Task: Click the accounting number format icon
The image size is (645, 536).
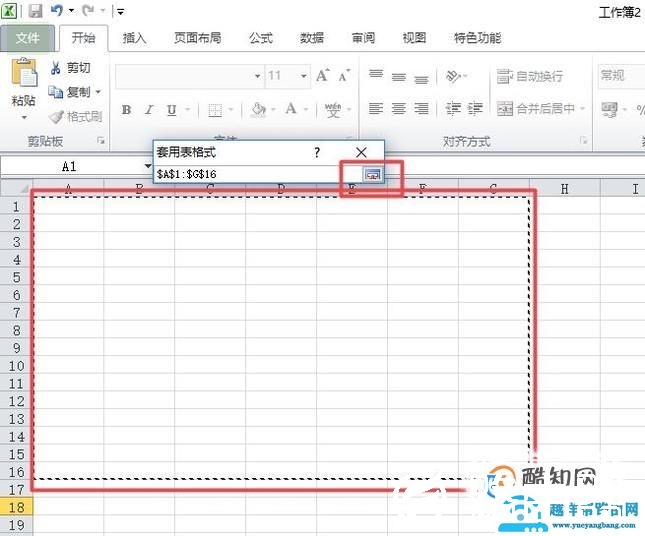Action: click(x=609, y=109)
